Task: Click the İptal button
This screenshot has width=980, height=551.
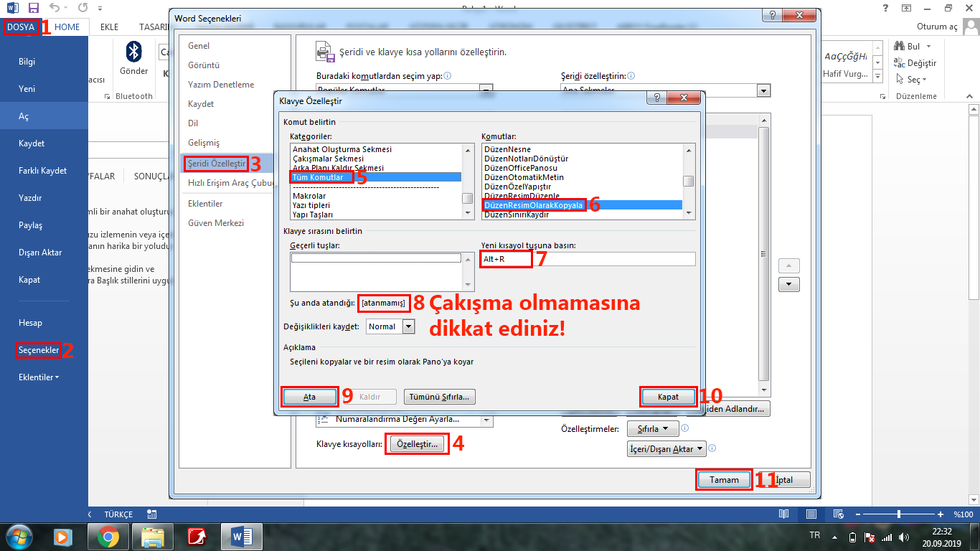Action: 783,480
